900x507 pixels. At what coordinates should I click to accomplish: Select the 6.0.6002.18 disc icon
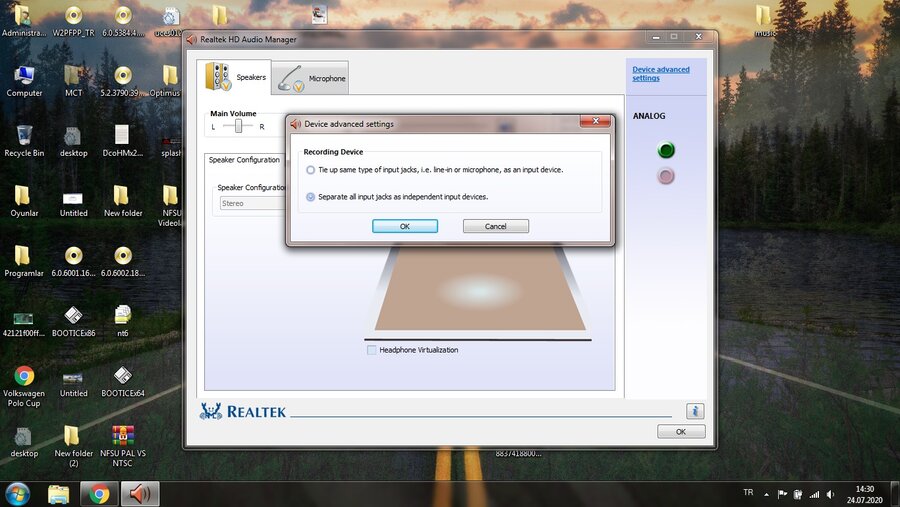pos(123,261)
